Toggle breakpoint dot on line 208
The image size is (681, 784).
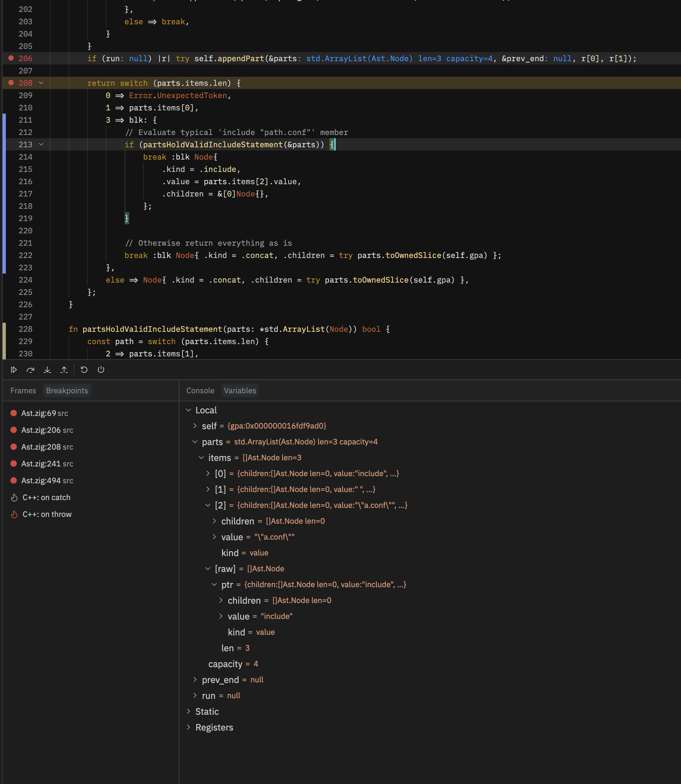pyautogui.click(x=11, y=83)
